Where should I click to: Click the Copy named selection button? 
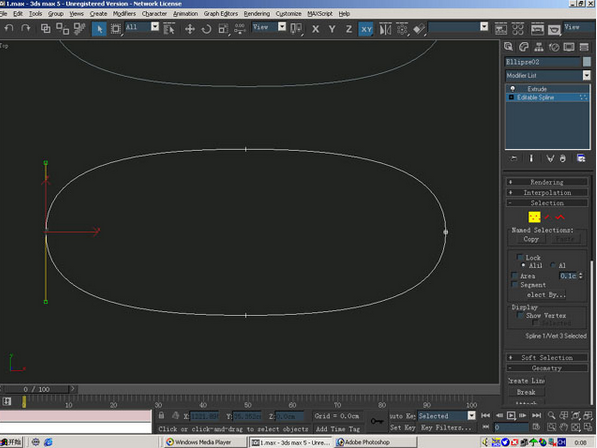531,239
